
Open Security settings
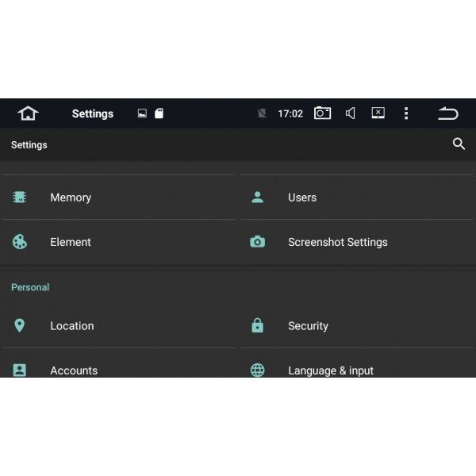point(308,326)
